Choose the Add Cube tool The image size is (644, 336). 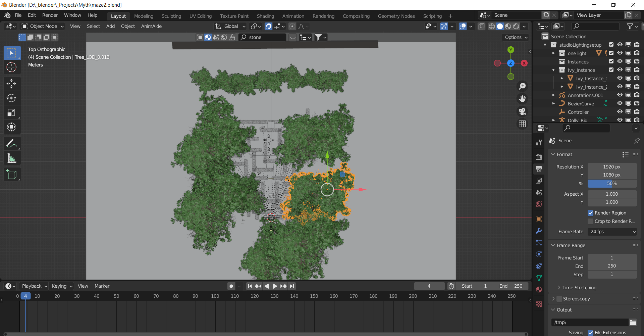point(11,175)
